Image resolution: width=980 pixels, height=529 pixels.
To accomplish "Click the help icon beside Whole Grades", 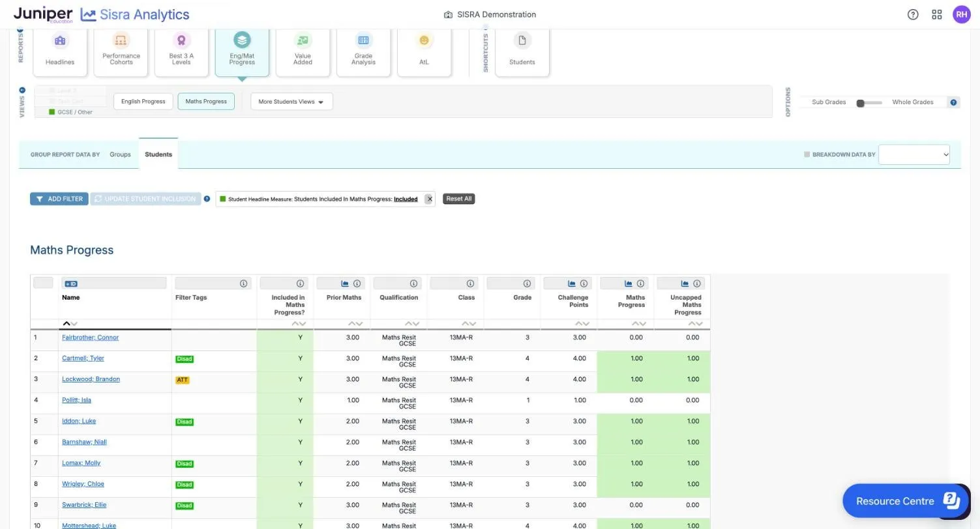I will pos(953,102).
